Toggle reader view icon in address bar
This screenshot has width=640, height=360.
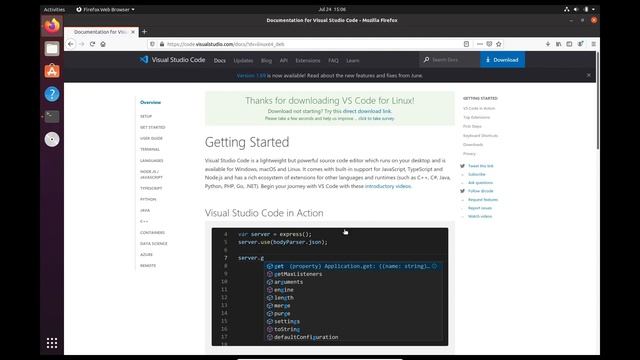point(466,44)
